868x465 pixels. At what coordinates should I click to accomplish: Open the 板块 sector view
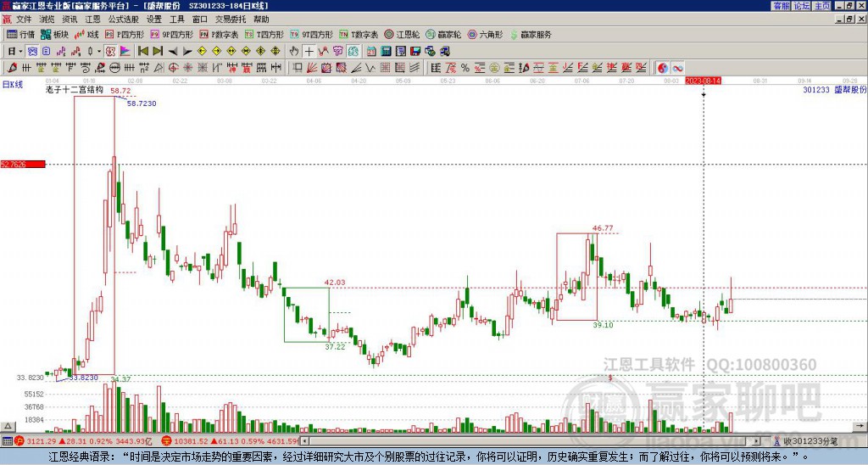[x=54, y=34]
